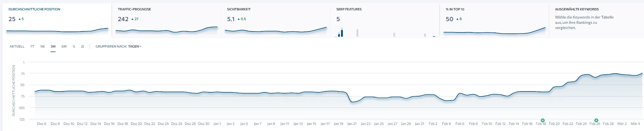Click the Dez 6 axis label
Image resolution: width=644 pixels, height=131 pixels.
tap(42, 124)
